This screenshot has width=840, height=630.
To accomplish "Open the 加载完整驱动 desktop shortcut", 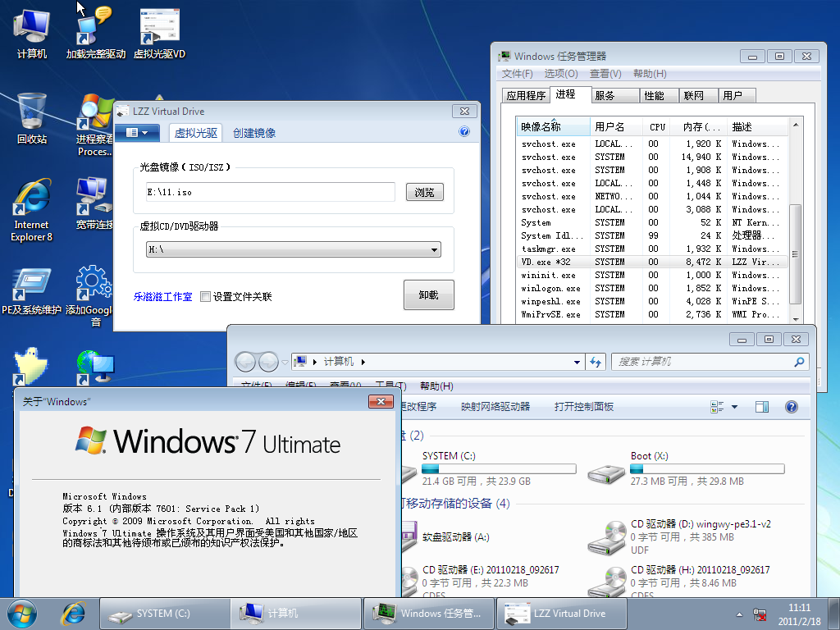I will point(95,33).
